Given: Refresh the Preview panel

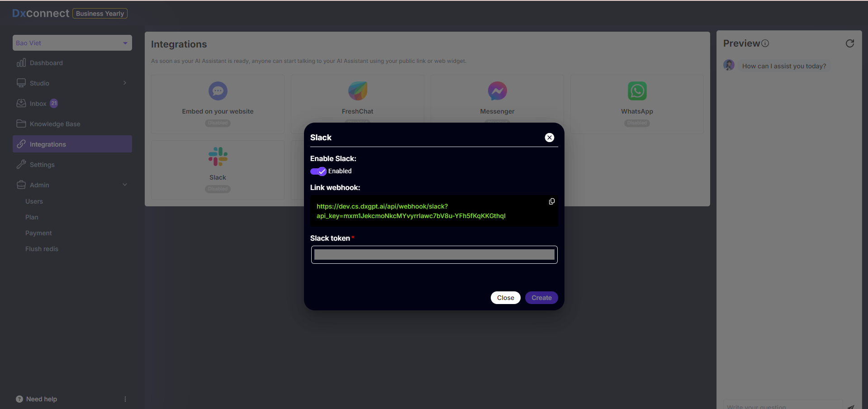Looking at the screenshot, I should pos(850,43).
